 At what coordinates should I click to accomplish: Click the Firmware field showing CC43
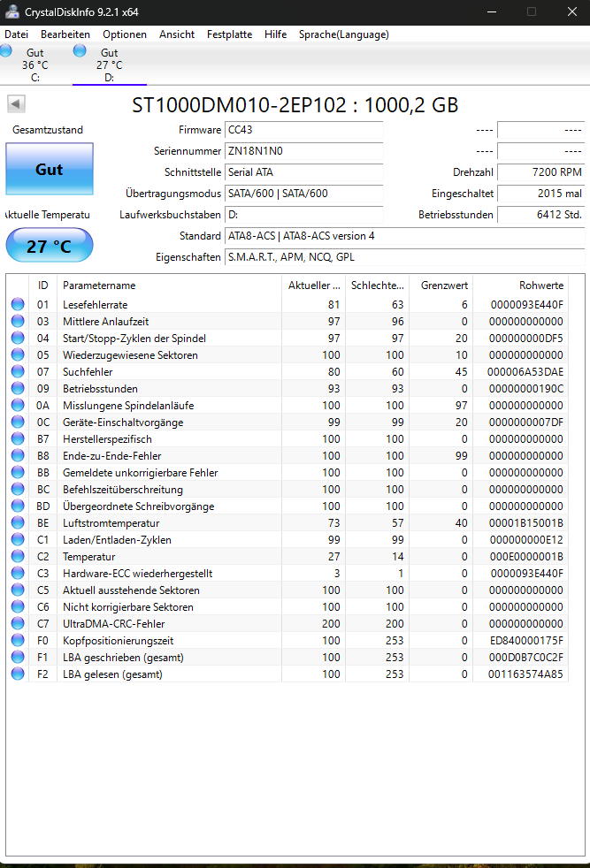[303, 130]
